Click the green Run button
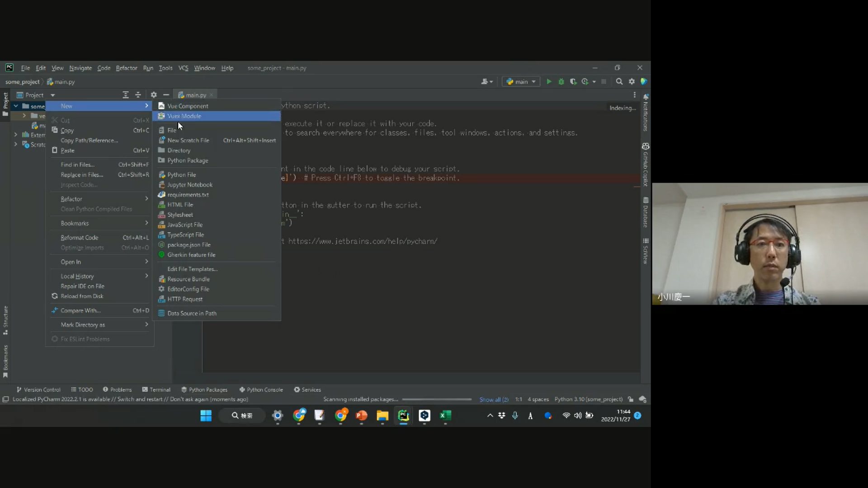Image resolution: width=868 pixels, height=488 pixels. pyautogui.click(x=549, y=82)
